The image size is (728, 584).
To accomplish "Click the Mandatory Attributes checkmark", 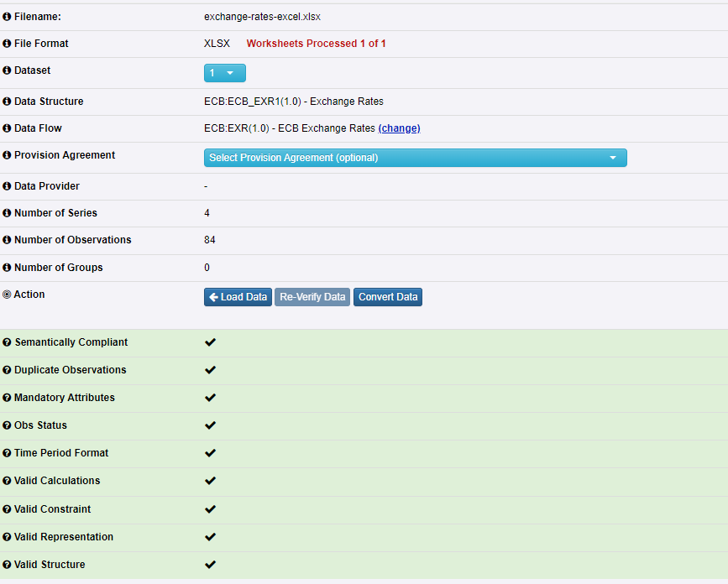I will (210, 398).
